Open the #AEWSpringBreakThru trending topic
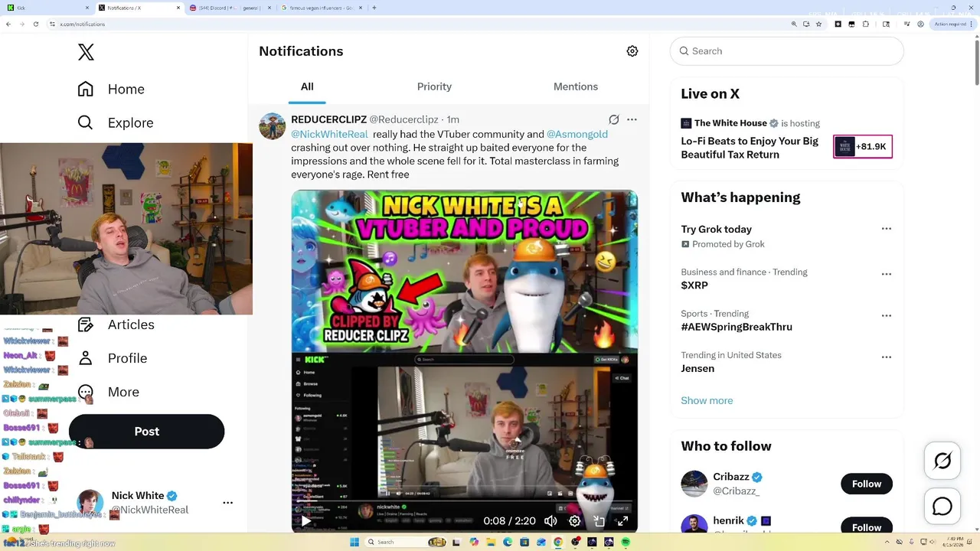 tap(737, 327)
